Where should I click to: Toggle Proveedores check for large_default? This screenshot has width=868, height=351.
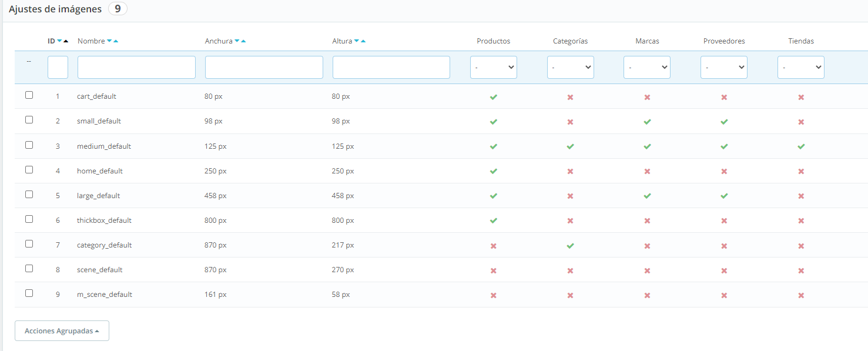[724, 196]
